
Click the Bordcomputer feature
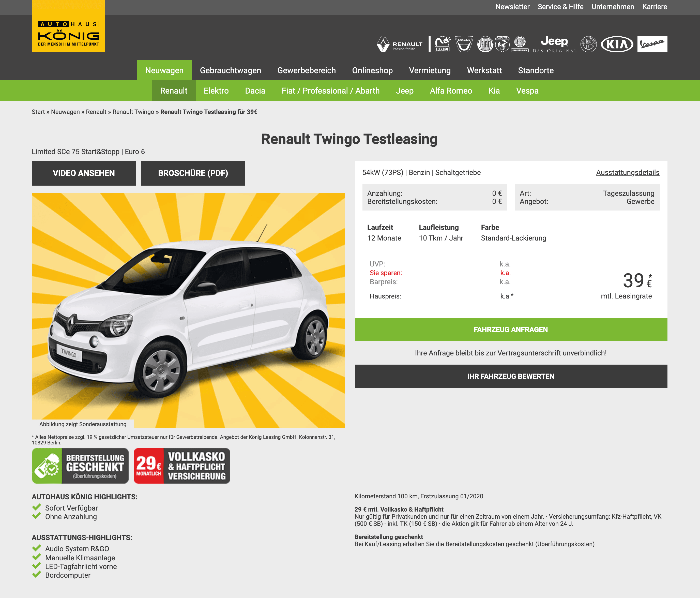click(68, 575)
